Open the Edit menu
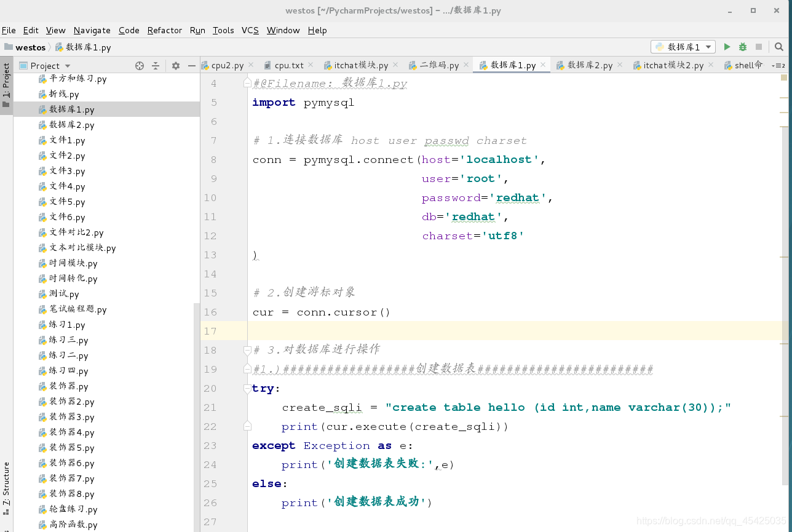The image size is (792, 532). pos(31,30)
